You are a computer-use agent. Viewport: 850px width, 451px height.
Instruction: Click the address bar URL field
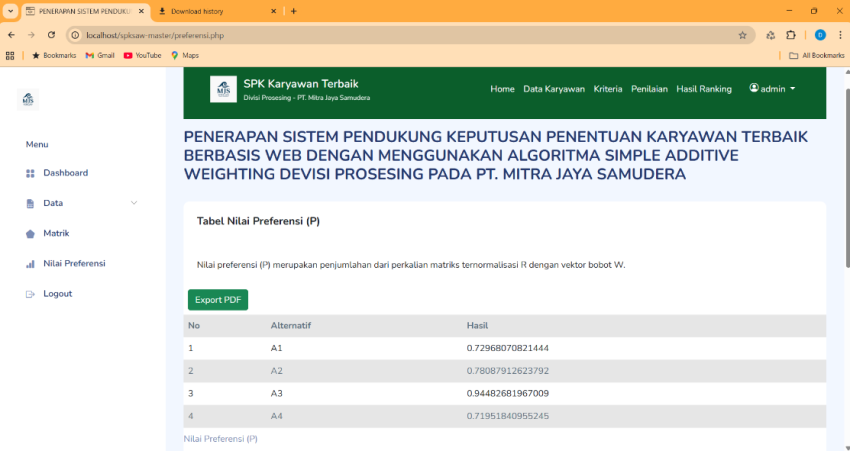(400, 35)
